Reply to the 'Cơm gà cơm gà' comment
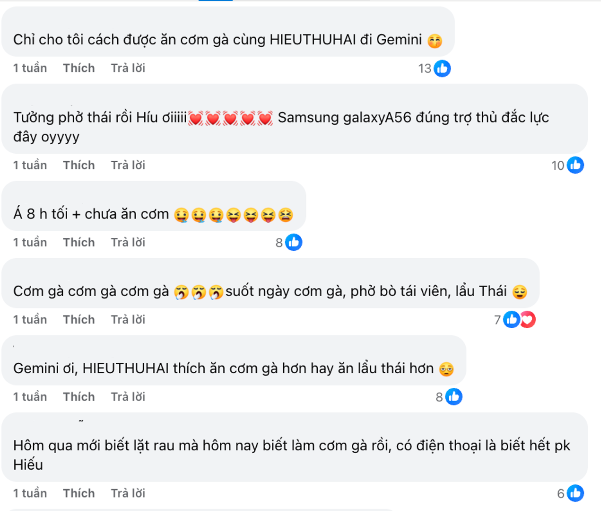 pyautogui.click(x=128, y=320)
